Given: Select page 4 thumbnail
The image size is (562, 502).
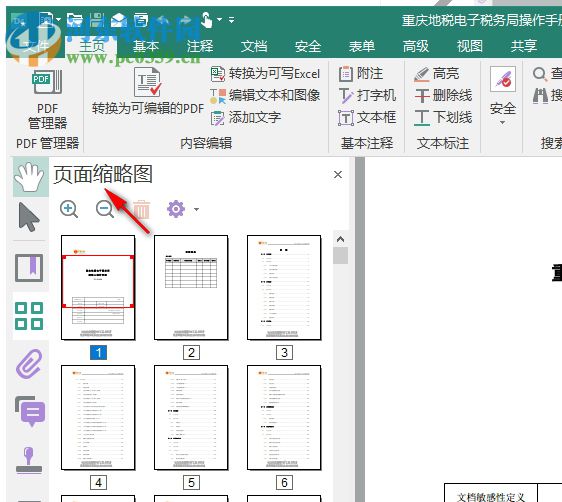Looking at the screenshot, I should pyautogui.click(x=98, y=417).
